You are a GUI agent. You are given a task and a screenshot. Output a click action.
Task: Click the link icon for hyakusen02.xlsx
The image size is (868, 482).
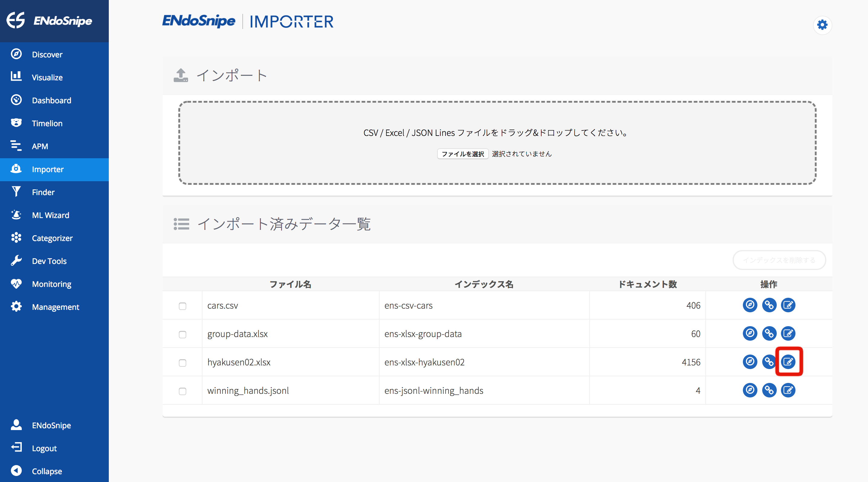point(769,362)
